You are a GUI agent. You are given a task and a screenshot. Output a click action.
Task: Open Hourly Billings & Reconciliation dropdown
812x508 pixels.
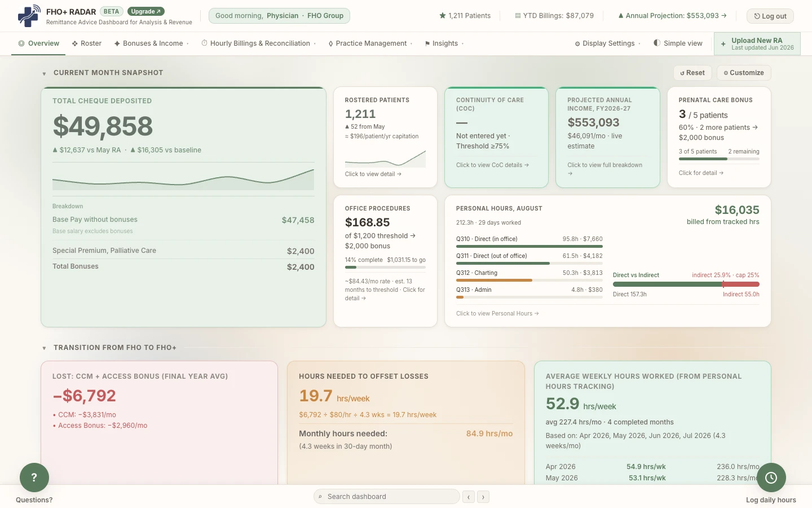coord(259,43)
